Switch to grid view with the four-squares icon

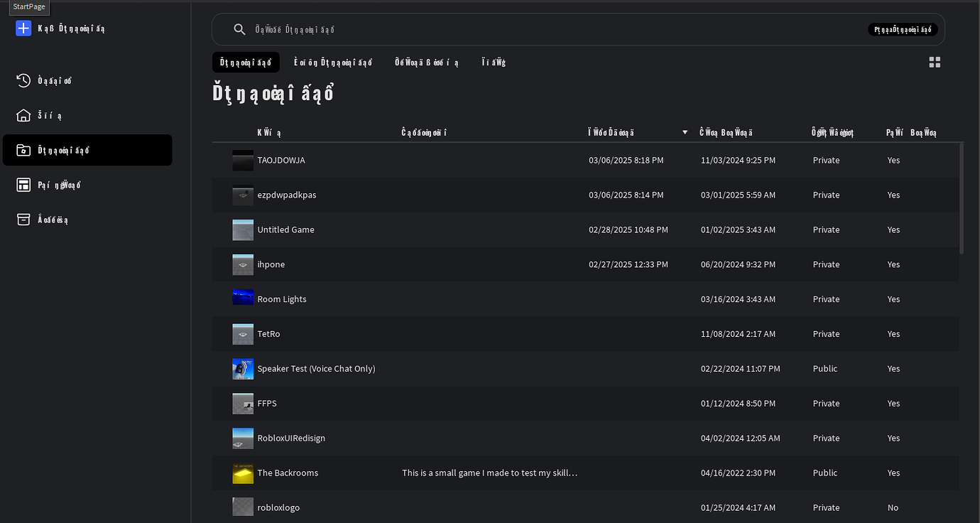(935, 63)
